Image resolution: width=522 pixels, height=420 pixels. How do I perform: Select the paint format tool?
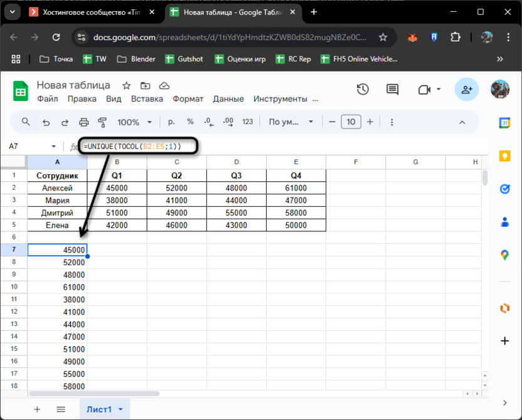102,122
